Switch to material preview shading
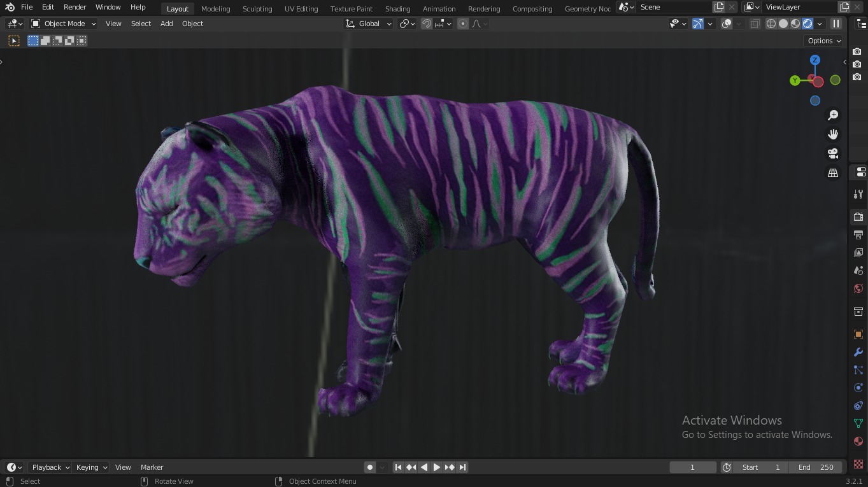868x487 pixels. [x=795, y=24]
